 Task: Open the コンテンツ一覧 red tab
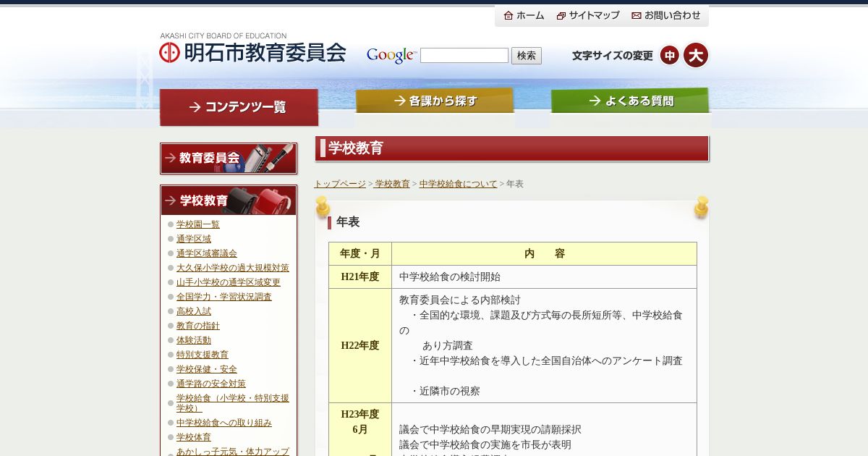coord(239,107)
